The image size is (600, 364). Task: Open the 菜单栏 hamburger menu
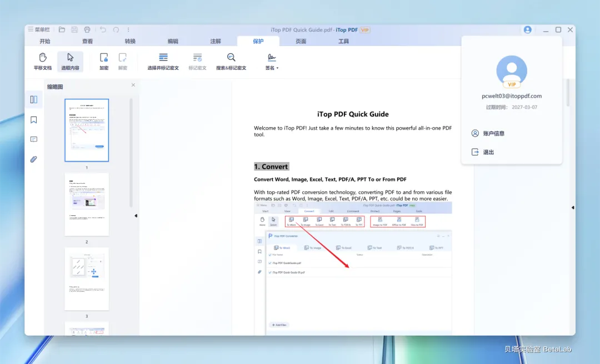click(x=39, y=29)
